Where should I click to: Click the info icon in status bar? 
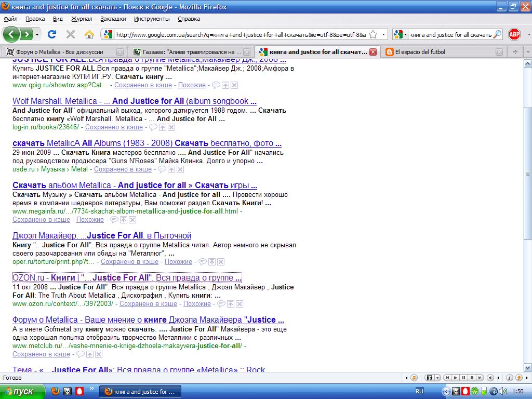pyautogui.click(x=510, y=378)
